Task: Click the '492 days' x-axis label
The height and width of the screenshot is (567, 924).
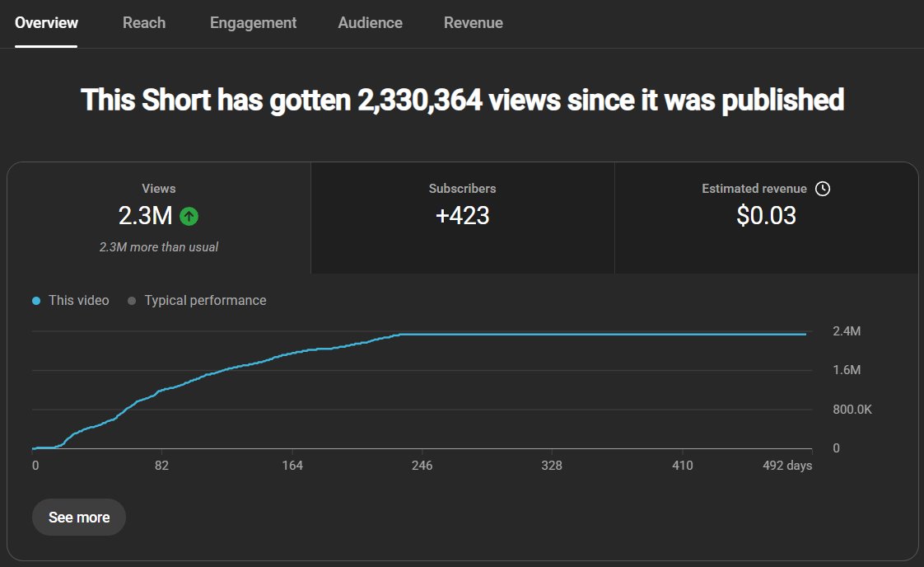Action: coord(787,466)
